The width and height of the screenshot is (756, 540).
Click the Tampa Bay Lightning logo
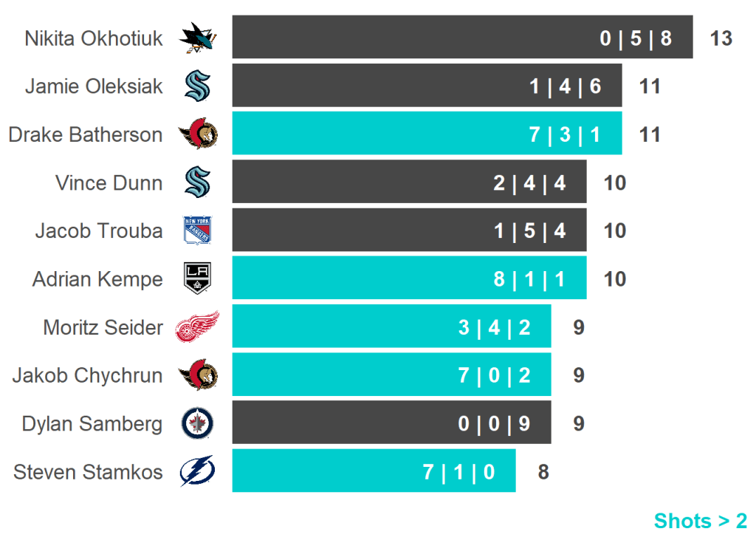tap(197, 471)
